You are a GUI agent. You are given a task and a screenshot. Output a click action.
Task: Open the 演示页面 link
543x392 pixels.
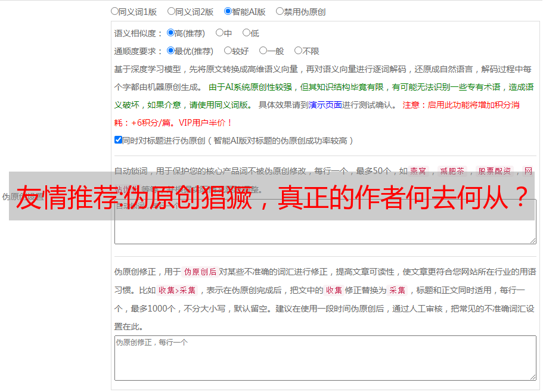pyautogui.click(x=325, y=105)
